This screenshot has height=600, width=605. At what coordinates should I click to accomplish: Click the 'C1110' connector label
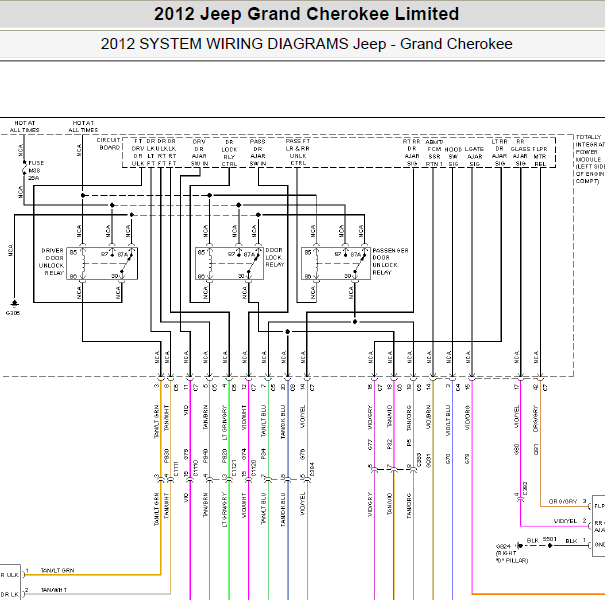pyautogui.click(x=195, y=468)
